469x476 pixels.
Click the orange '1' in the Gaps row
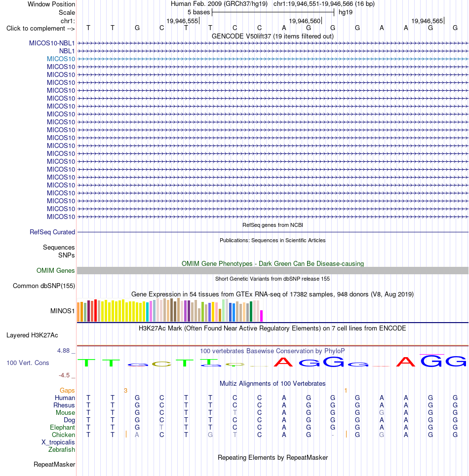point(346,390)
